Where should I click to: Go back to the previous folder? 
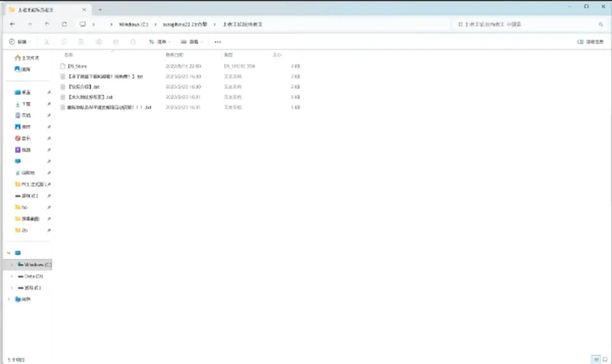(x=13, y=24)
